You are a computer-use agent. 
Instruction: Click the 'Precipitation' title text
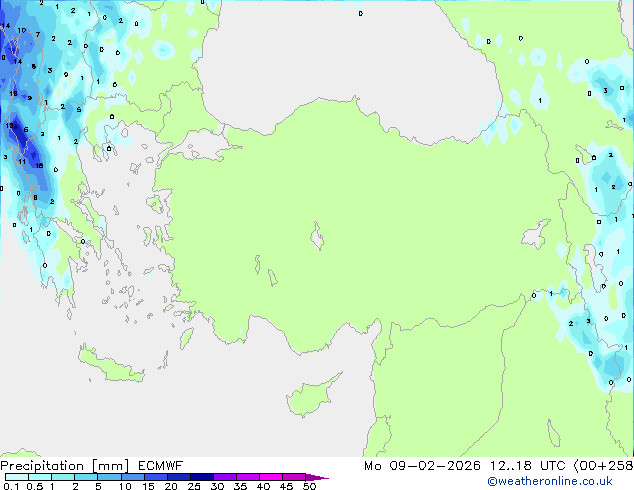coord(42,466)
